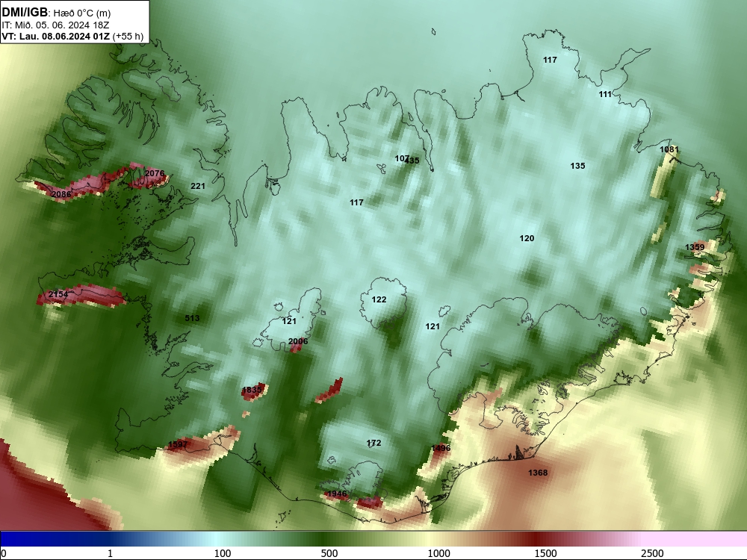Click the 1835 value label

click(x=252, y=390)
